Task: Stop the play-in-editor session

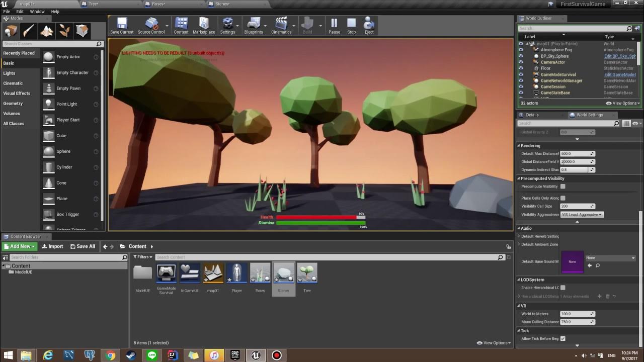Action: point(352,26)
